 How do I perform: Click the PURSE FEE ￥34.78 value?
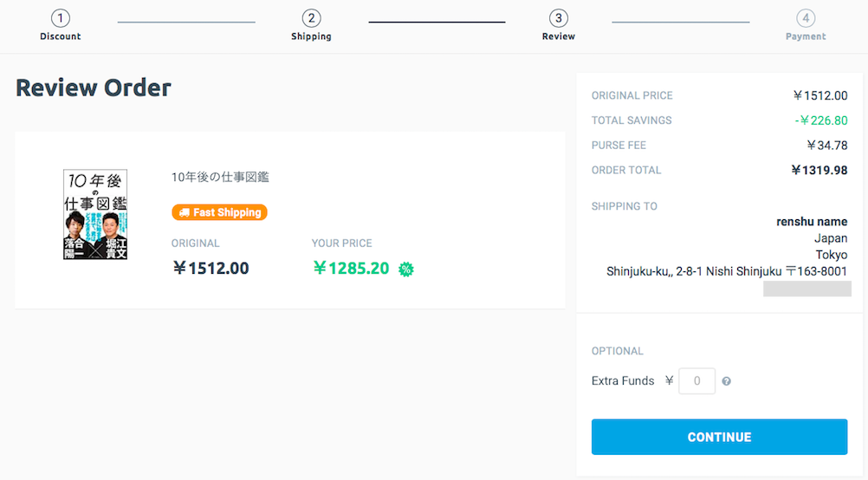[826, 146]
